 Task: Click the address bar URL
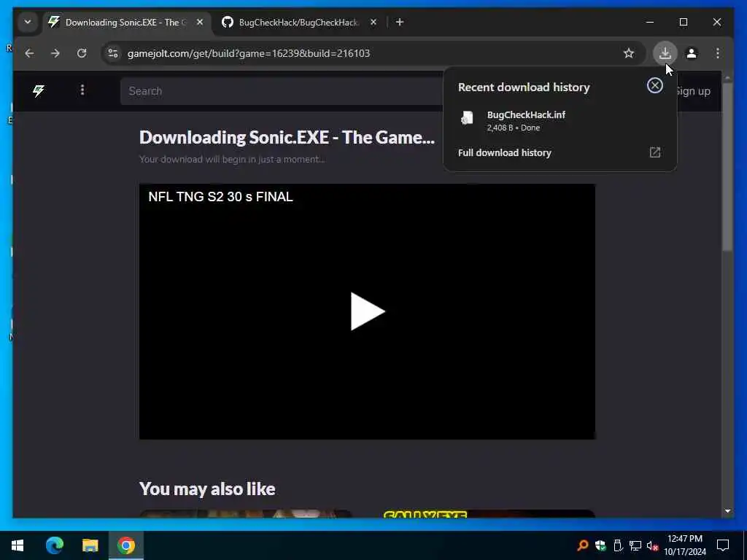[249, 53]
